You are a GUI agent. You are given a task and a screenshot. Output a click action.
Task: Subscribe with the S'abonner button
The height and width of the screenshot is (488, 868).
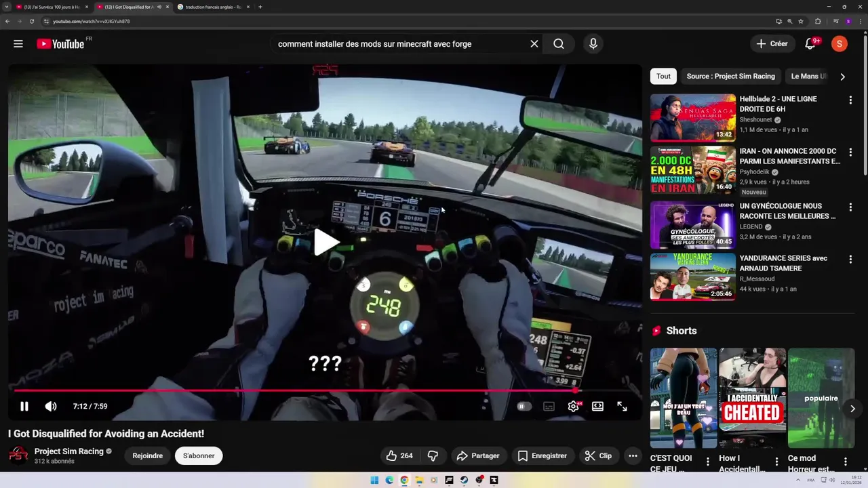pos(199,456)
